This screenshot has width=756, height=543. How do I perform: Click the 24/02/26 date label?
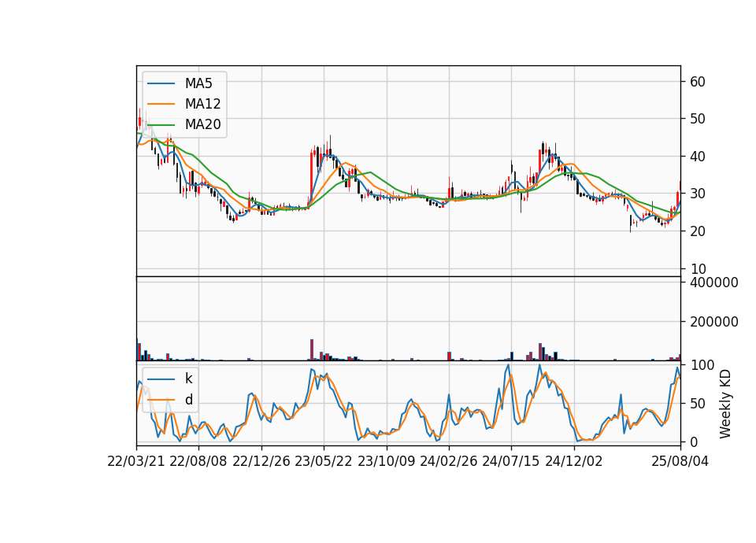coord(448,461)
